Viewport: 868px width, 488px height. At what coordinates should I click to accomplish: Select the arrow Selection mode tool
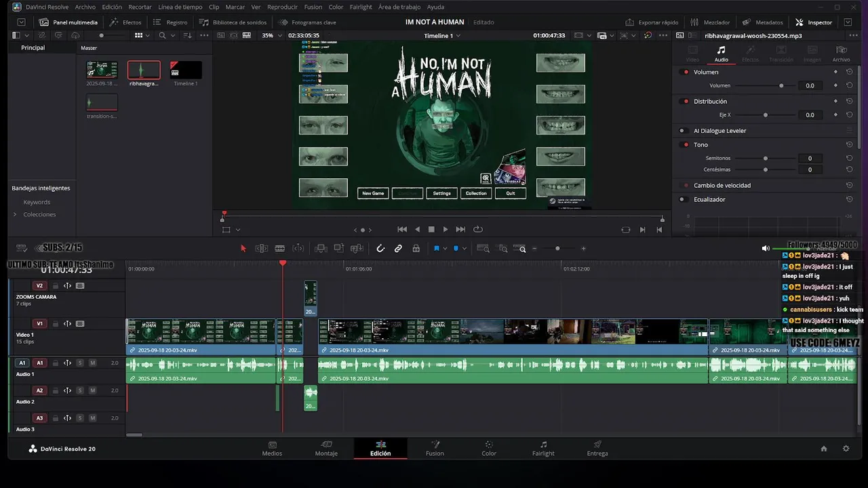(x=243, y=249)
